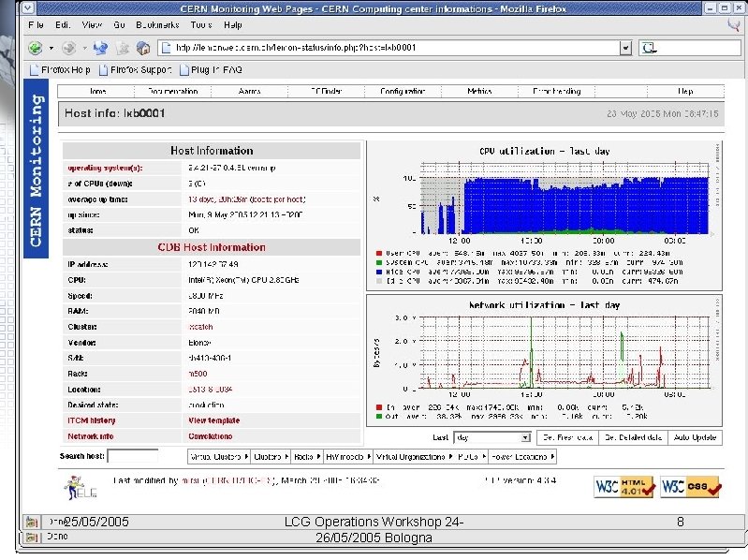Click the Get Fresh data button
The height and width of the screenshot is (560, 748).
pos(567,437)
